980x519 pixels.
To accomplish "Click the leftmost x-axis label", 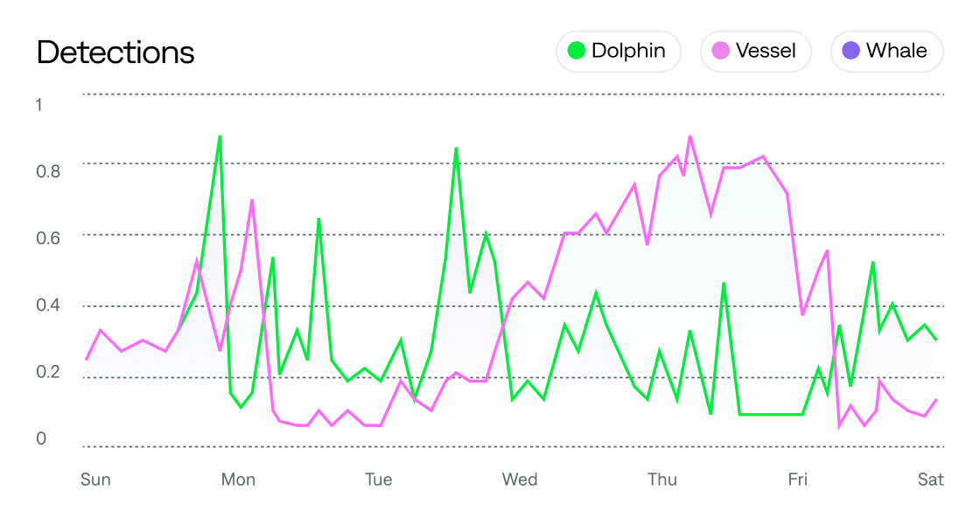I will click(x=93, y=480).
